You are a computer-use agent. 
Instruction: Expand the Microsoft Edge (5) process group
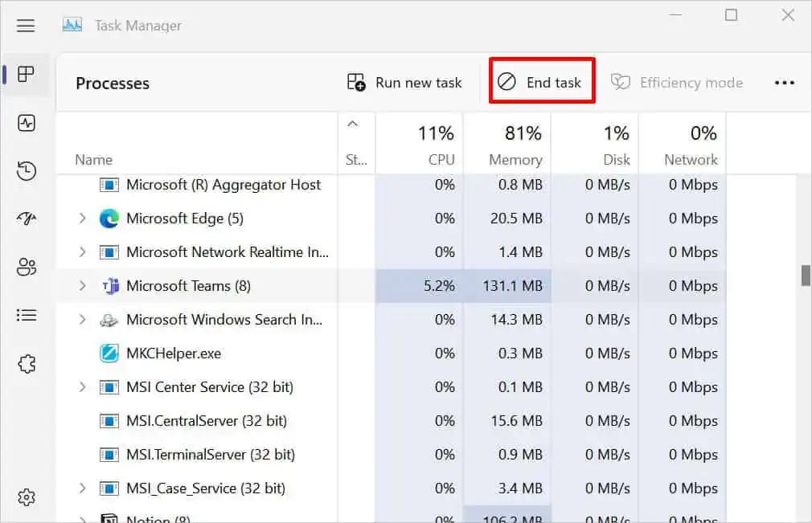point(82,219)
